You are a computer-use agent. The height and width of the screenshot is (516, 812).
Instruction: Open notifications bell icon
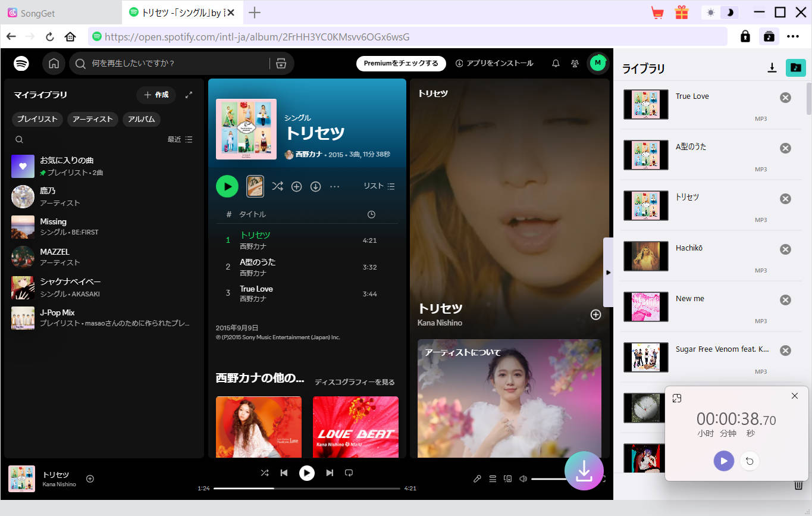[556, 63]
